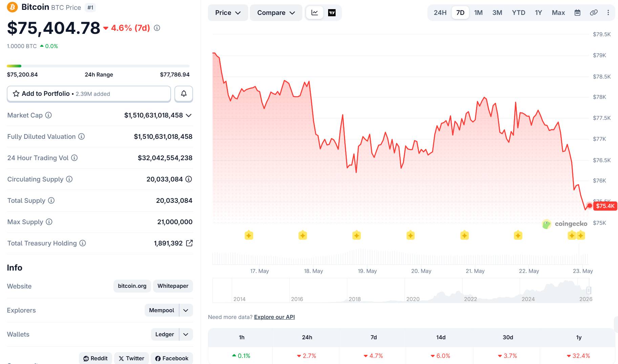
Task: Select the 24H time range tab
Action: 440,13
